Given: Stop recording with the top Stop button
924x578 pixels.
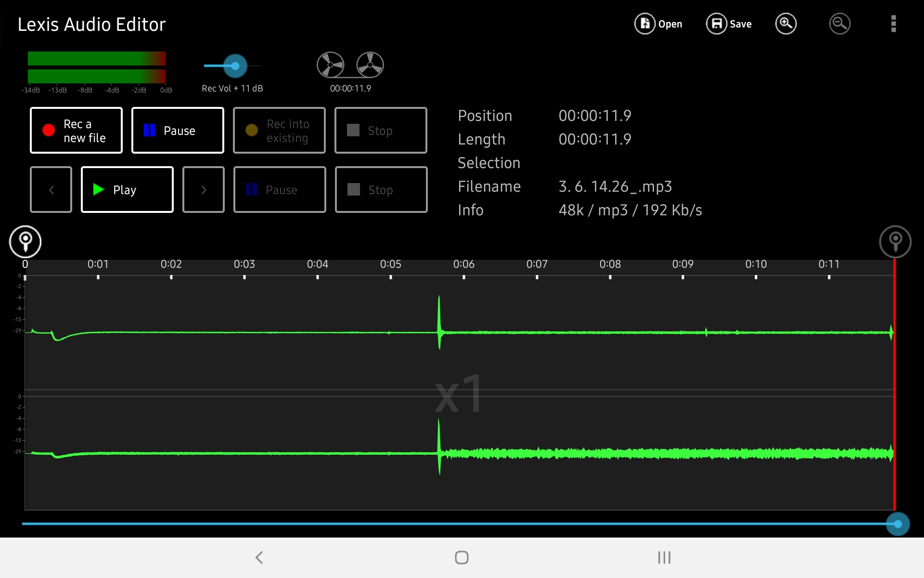Looking at the screenshot, I should click(381, 131).
